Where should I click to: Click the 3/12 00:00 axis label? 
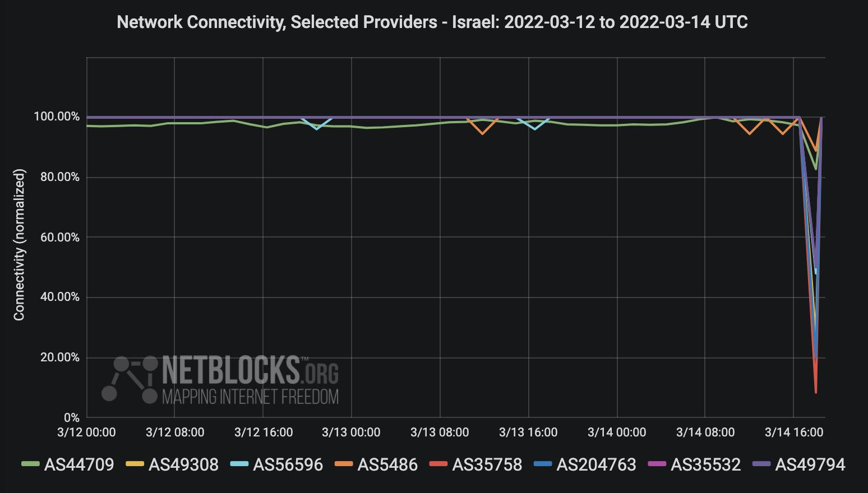point(86,432)
